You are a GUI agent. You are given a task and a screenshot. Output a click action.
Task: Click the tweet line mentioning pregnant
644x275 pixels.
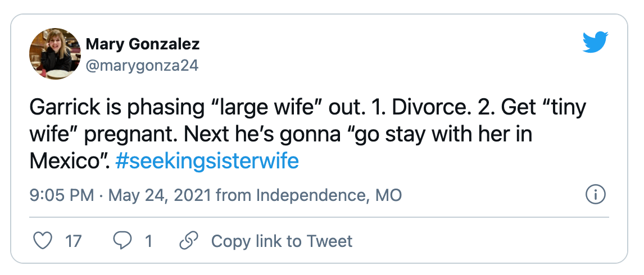[x=281, y=135]
